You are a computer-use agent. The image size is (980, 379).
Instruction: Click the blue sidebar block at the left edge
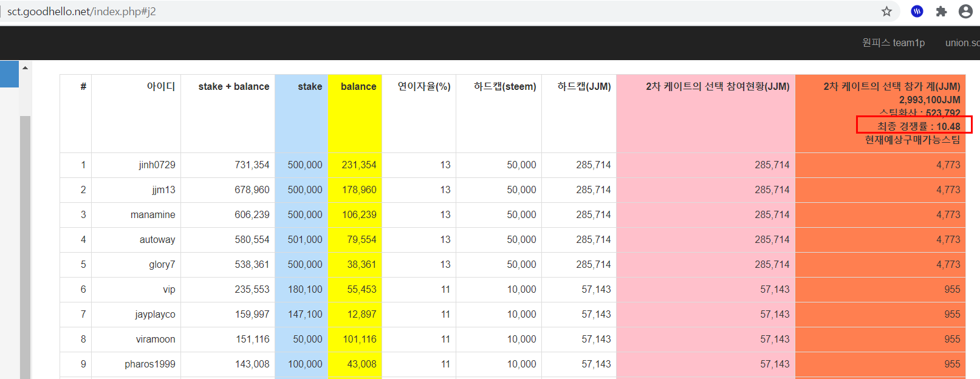pyautogui.click(x=9, y=73)
